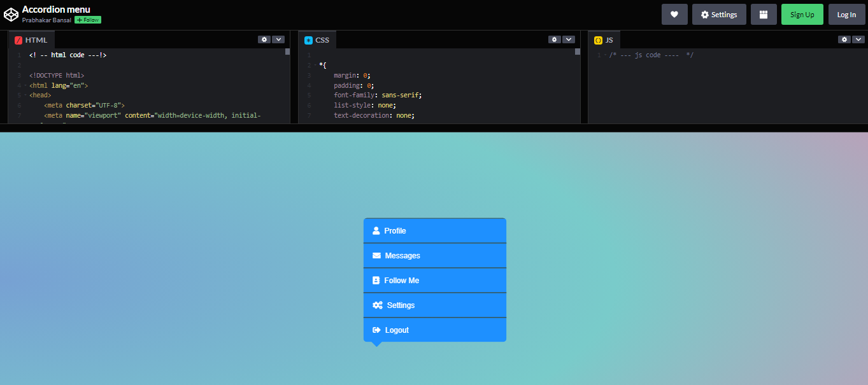868x385 pixels.
Task: Click the address-book icon on Follow Me
Action: tap(376, 280)
